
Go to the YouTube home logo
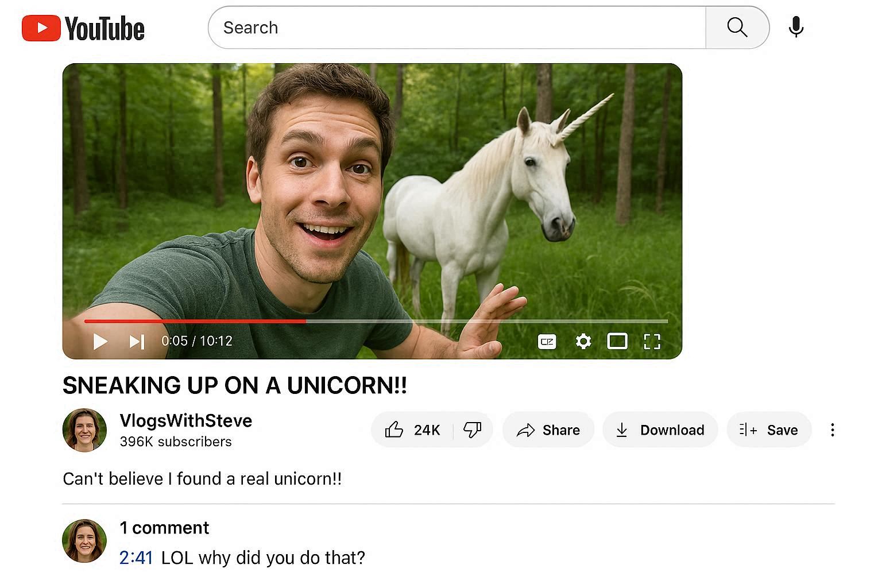tap(83, 28)
